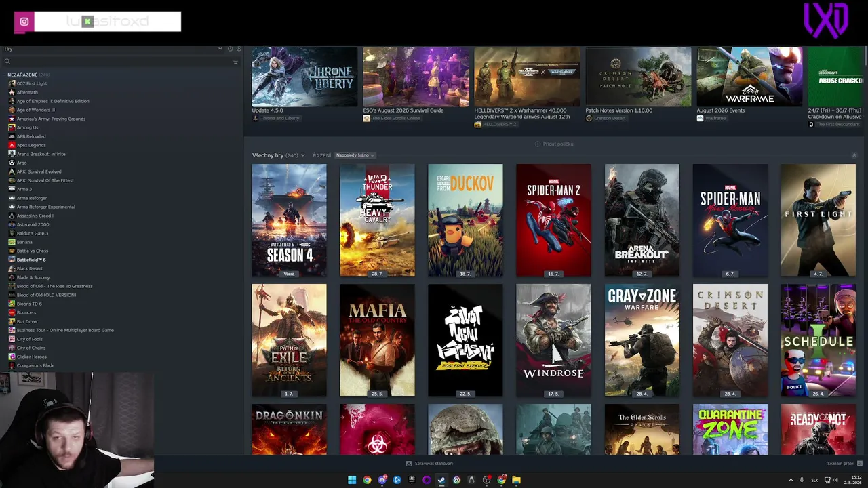This screenshot has height=488, width=868.
Task: Click the Blade & Sorcery icon in the list
Action: click(x=12, y=277)
